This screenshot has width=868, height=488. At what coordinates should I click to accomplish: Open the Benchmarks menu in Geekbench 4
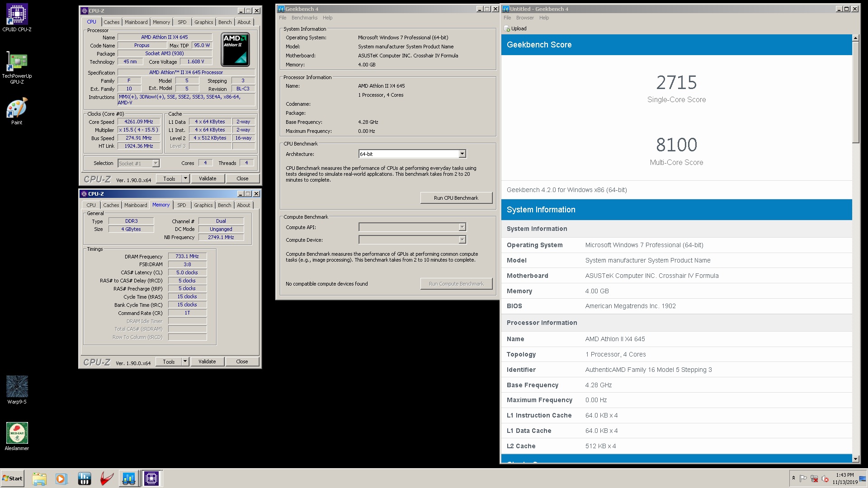click(304, 18)
